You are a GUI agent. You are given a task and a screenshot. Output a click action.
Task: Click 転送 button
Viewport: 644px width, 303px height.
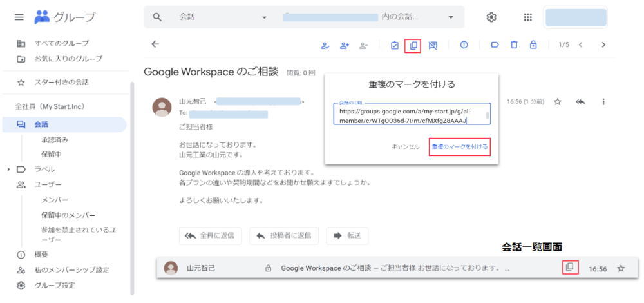(x=347, y=235)
